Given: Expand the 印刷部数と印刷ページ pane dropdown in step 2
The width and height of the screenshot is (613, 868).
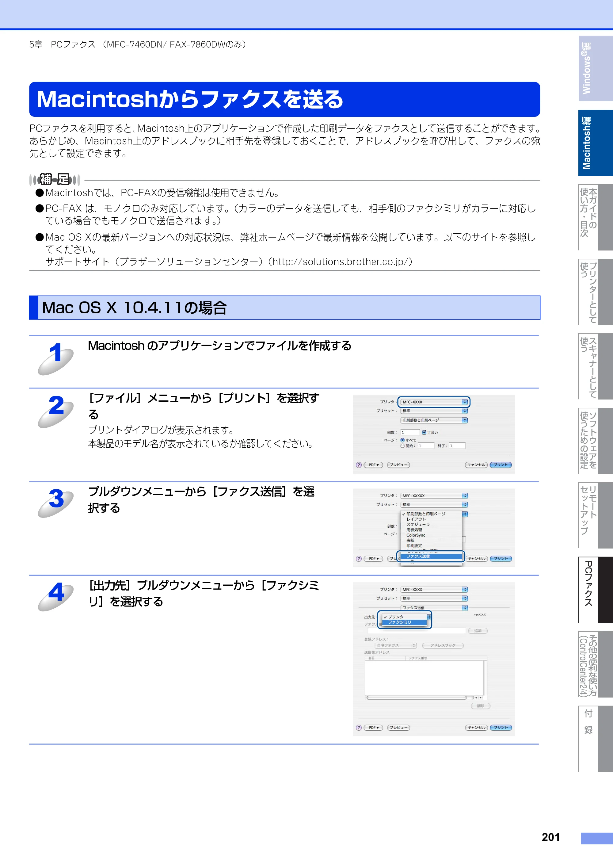Looking at the screenshot, I should pos(434,420).
